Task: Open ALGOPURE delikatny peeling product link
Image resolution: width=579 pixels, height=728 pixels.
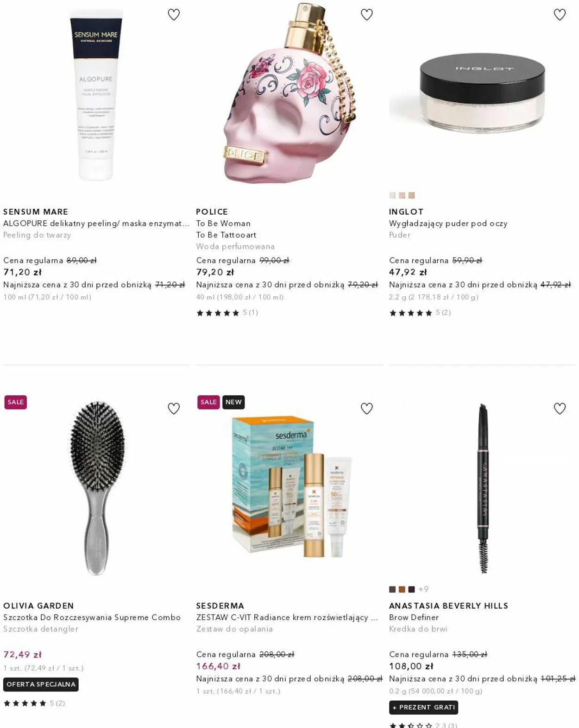Action: [x=96, y=223]
